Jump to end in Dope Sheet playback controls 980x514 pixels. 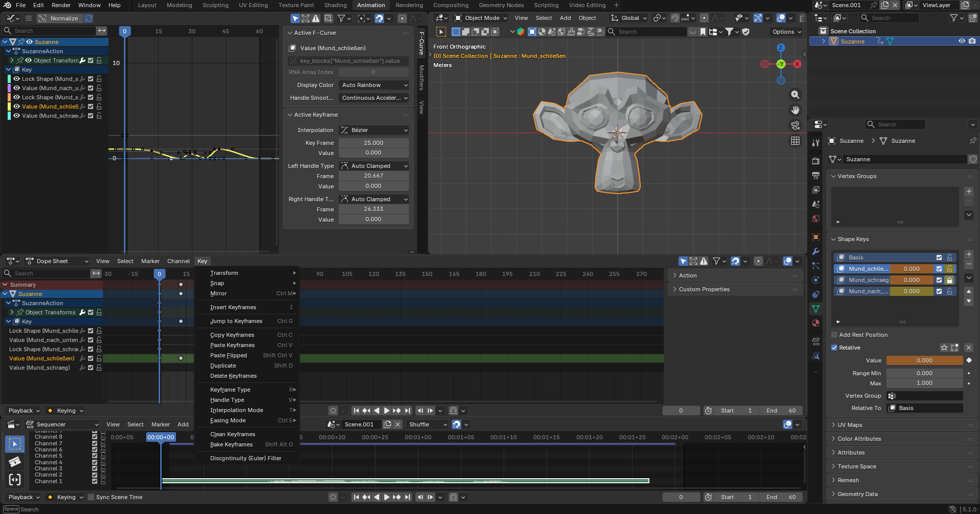407,411
